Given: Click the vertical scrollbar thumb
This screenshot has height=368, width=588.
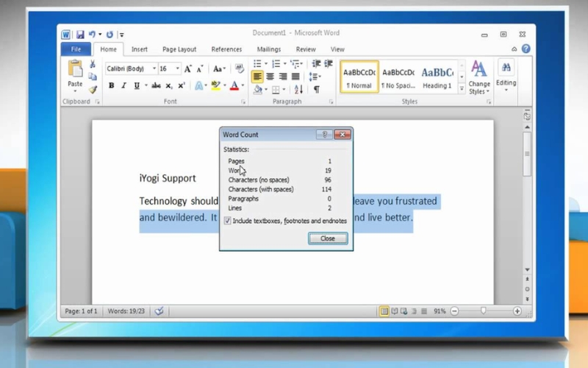Looking at the screenshot, I should (527, 154).
